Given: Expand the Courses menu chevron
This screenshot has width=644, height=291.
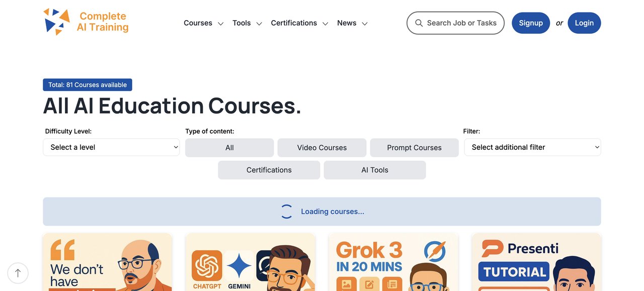Looking at the screenshot, I should [220, 24].
